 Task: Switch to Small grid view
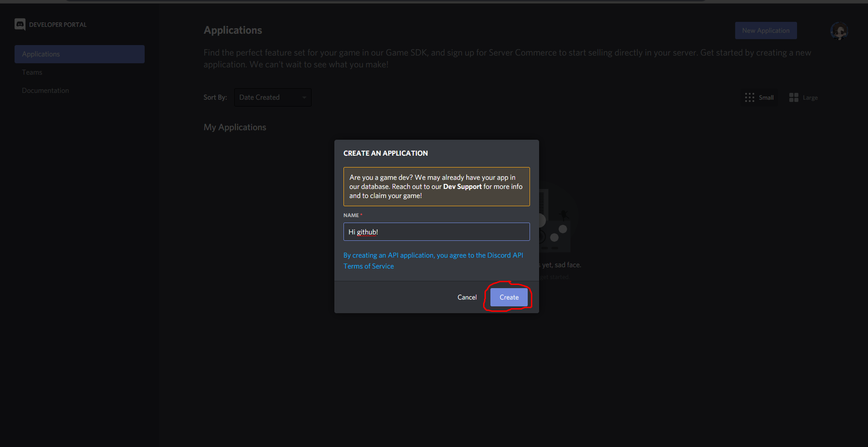pyautogui.click(x=759, y=97)
